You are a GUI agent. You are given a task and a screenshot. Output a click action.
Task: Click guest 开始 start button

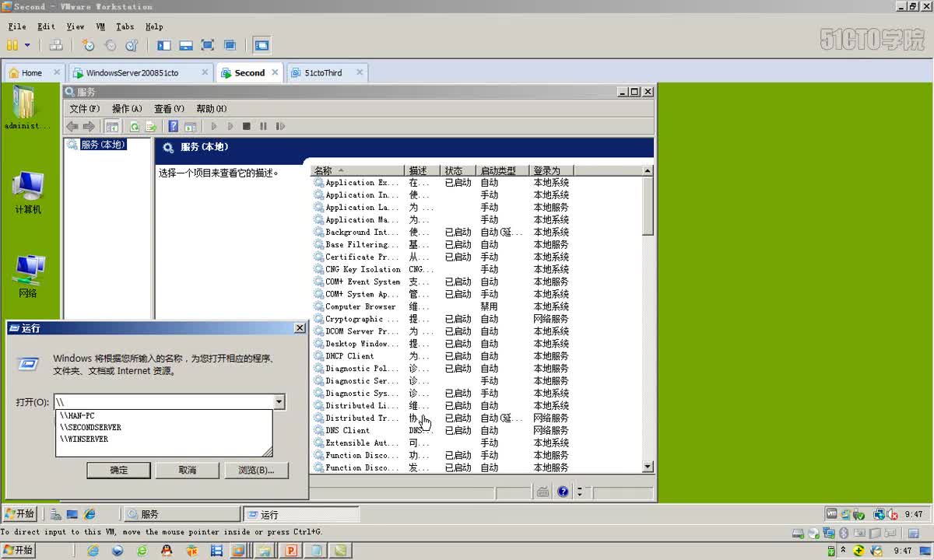tap(20, 514)
